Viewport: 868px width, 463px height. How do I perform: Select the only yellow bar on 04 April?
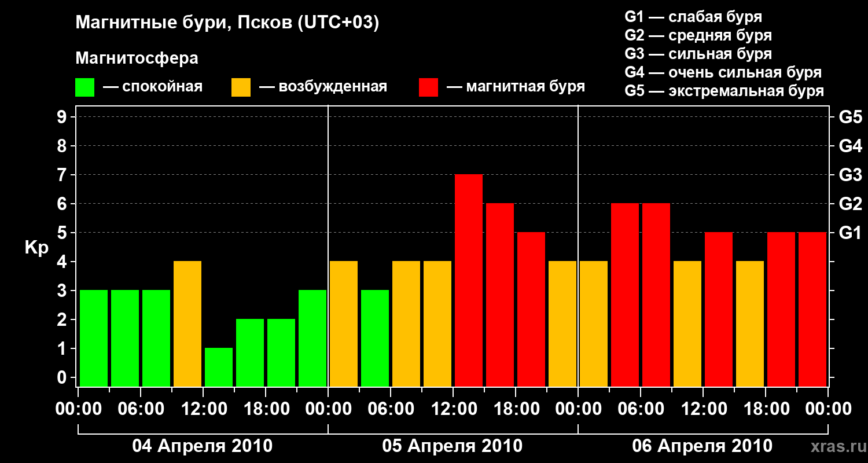[x=187, y=324]
